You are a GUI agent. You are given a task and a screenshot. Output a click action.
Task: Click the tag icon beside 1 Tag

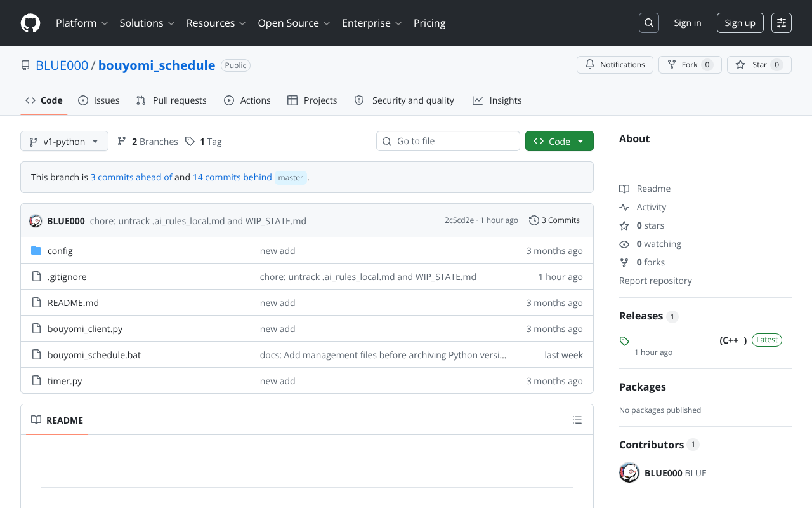(190, 141)
